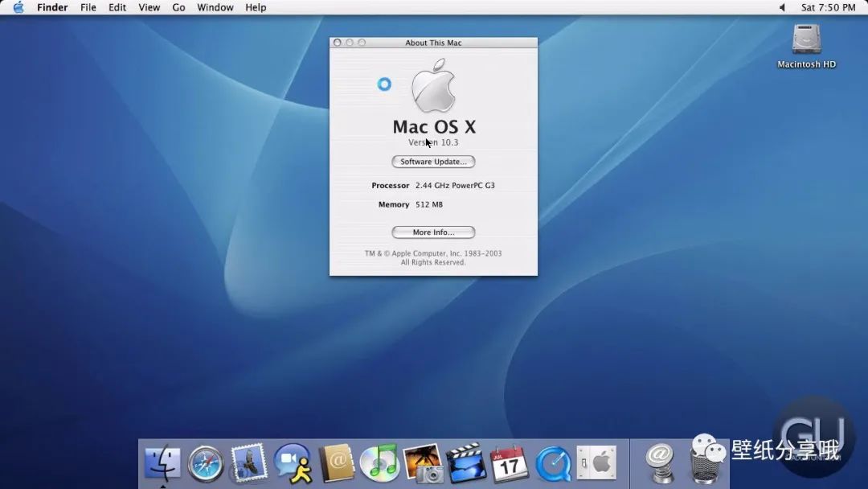Open the Mail stamp icon
Viewport: 868px width, 489px height.
click(248, 462)
